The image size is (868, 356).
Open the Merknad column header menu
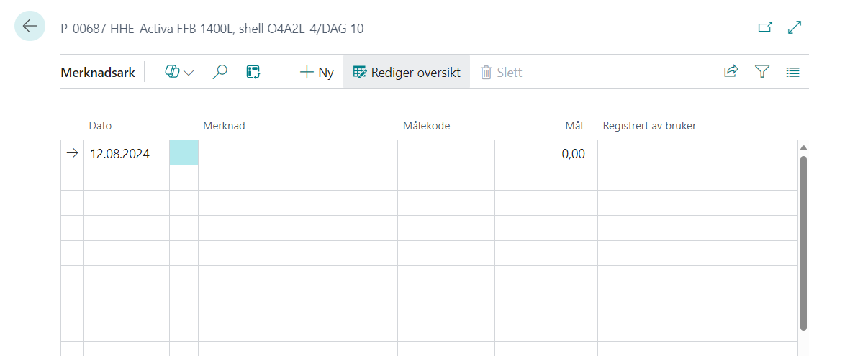click(x=224, y=126)
